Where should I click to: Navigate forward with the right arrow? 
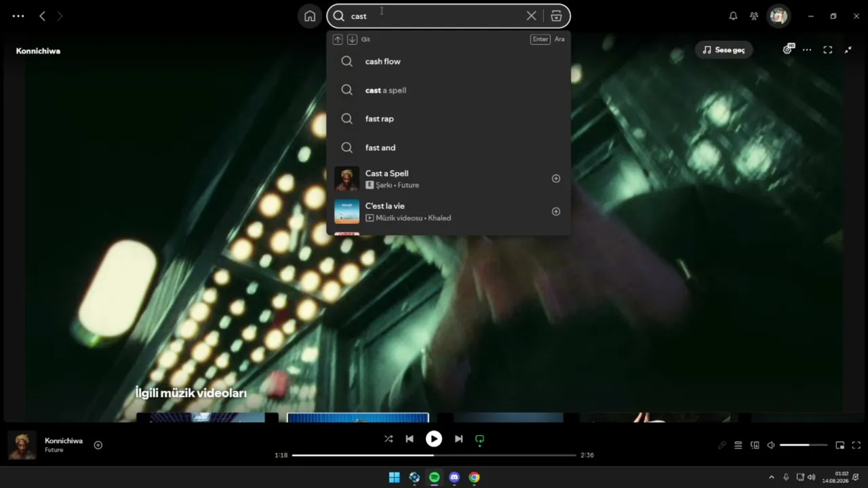[x=60, y=16]
